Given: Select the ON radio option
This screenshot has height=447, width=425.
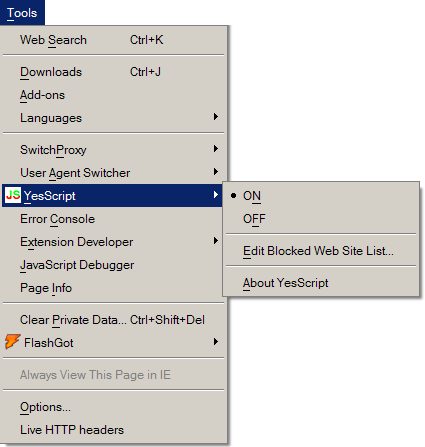Looking at the screenshot, I should [x=321, y=196].
